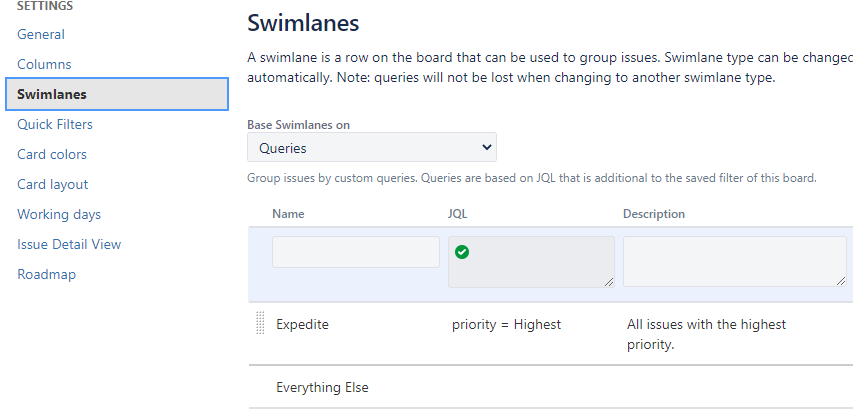Select the Swimlanes sidebar item

117,94
